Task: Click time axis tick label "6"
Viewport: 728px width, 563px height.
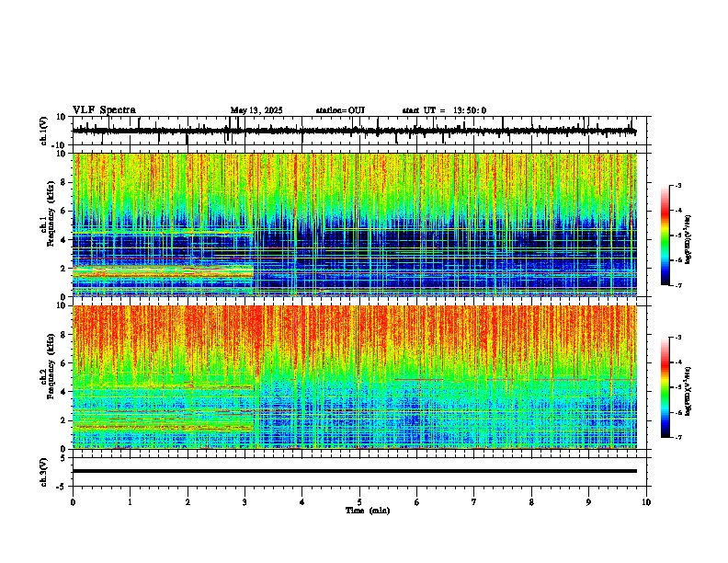Action: [417, 502]
